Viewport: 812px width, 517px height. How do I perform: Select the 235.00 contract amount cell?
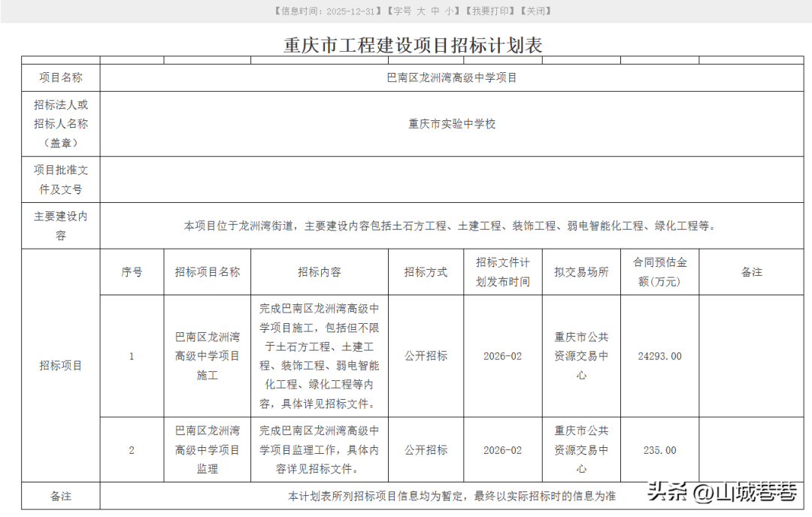pos(659,450)
